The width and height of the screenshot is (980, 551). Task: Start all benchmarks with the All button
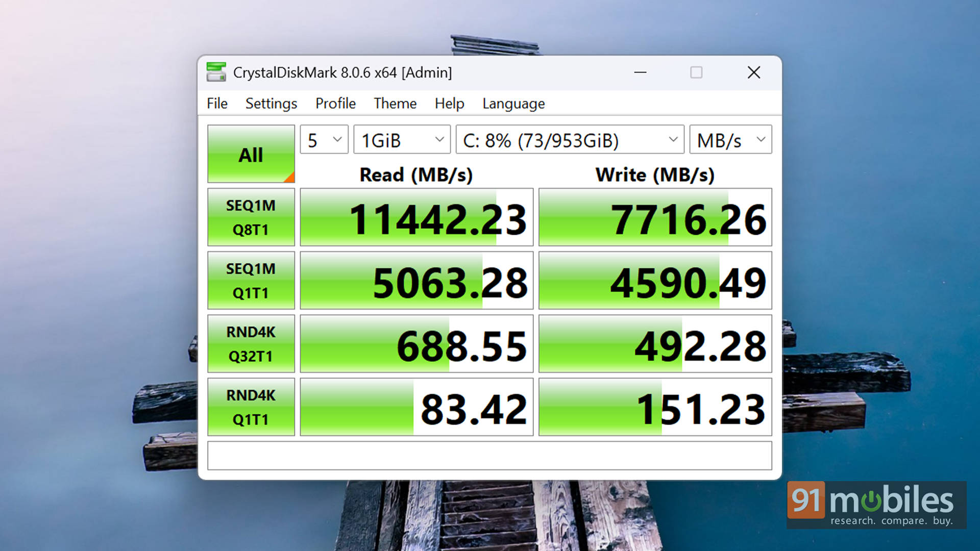251,154
